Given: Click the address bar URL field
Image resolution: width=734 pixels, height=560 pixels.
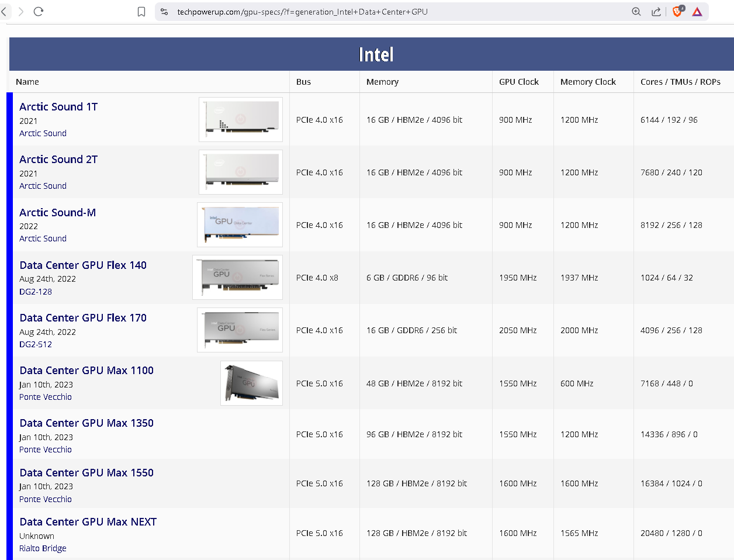Looking at the screenshot, I should click(351, 12).
